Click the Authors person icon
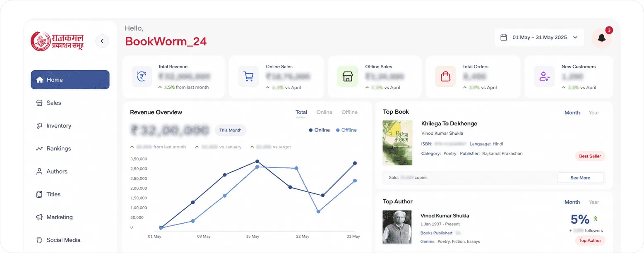The height and width of the screenshot is (253, 644). tap(40, 171)
